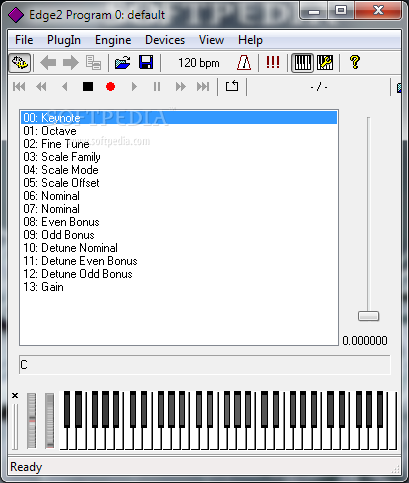Save using the floppy disk icon

click(x=146, y=63)
